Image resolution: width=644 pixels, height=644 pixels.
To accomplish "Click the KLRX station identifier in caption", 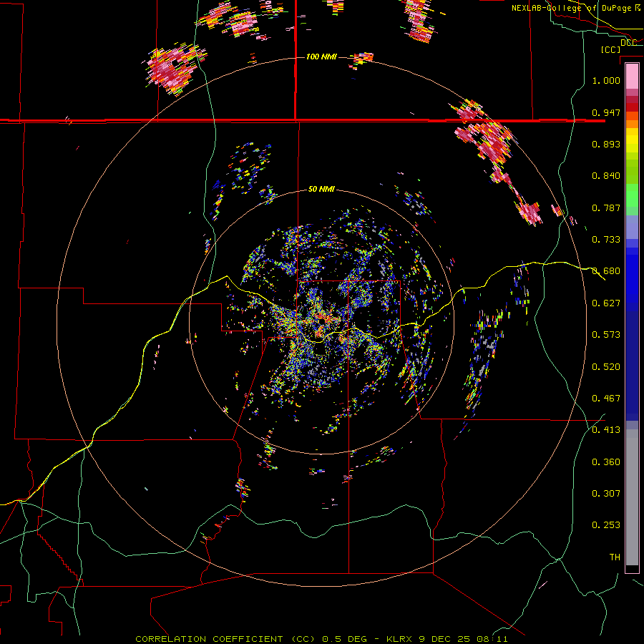I will tap(399, 639).
